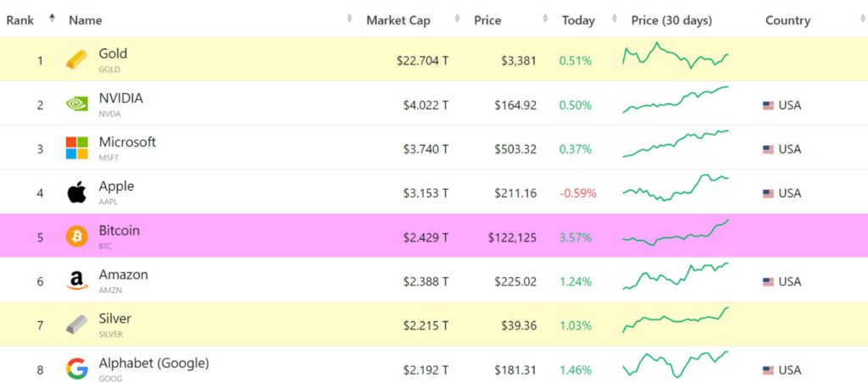The height and width of the screenshot is (383, 868).
Task: Click the USA flag in Apple row
Action: coord(768,193)
